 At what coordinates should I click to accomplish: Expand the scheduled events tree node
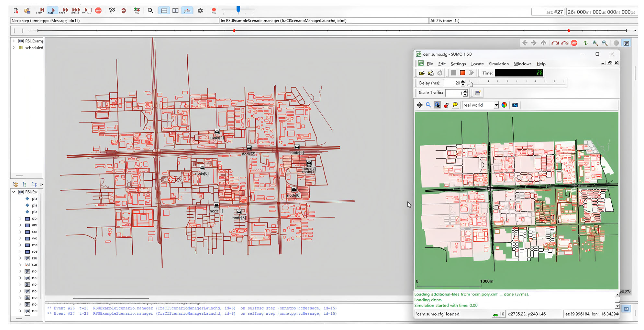coord(14,48)
